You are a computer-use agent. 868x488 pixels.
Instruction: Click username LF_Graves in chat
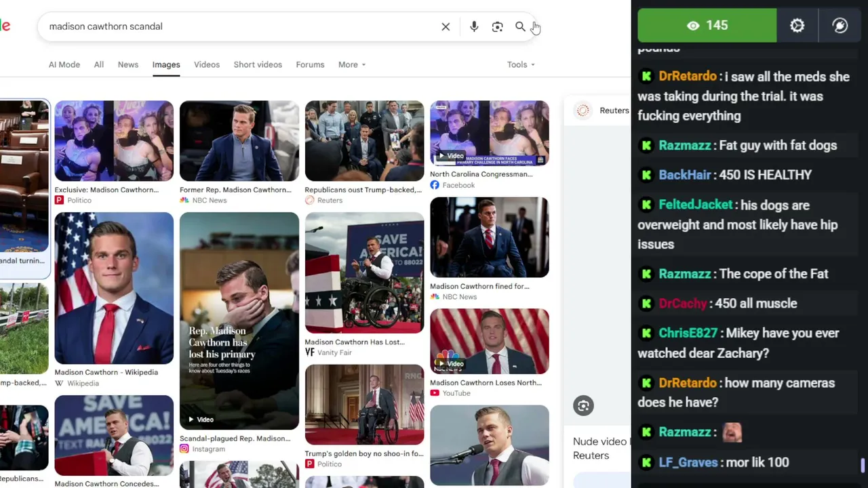click(688, 462)
